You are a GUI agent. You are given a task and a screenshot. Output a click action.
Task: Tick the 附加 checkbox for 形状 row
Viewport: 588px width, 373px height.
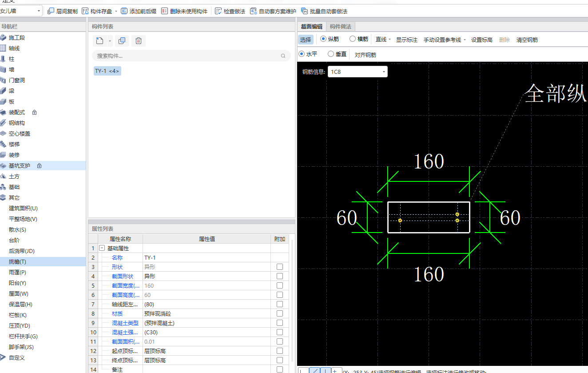(x=280, y=267)
